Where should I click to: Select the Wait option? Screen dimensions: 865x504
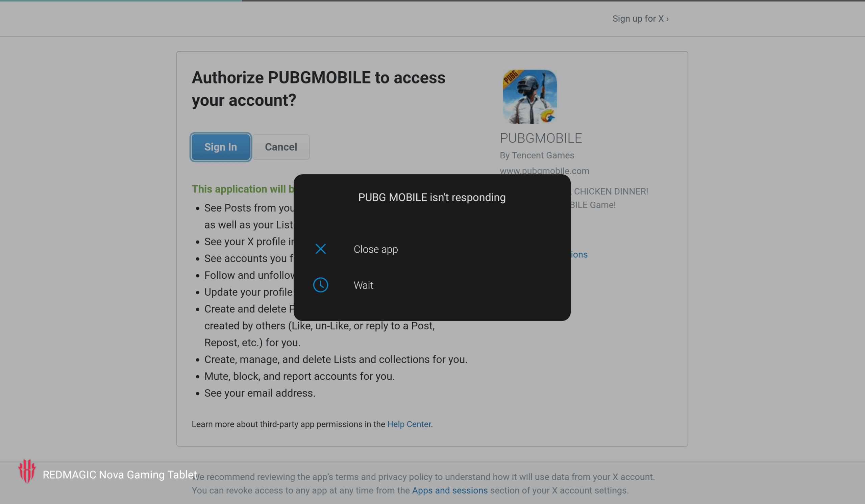pyautogui.click(x=432, y=285)
